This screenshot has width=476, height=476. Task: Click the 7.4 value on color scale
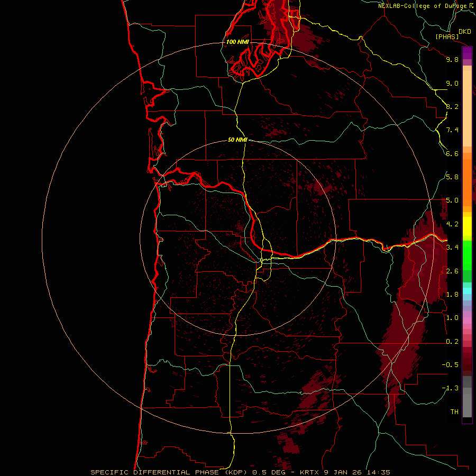[x=452, y=130]
